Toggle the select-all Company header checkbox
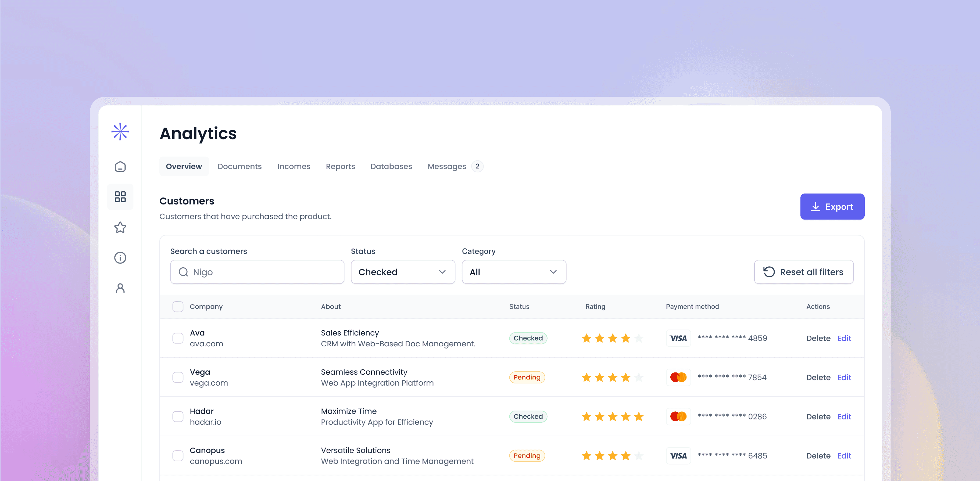This screenshot has height=481, width=980. (x=178, y=307)
